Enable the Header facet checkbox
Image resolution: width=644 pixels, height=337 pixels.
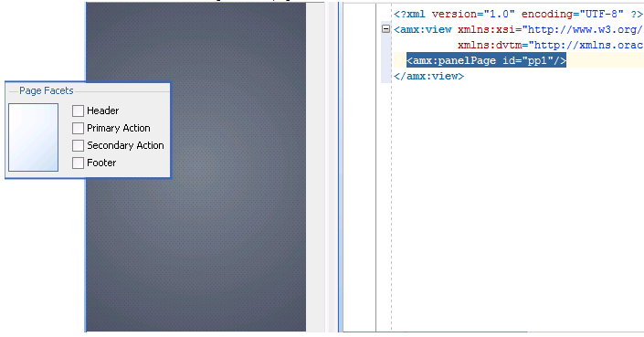click(x=78, y=111)
